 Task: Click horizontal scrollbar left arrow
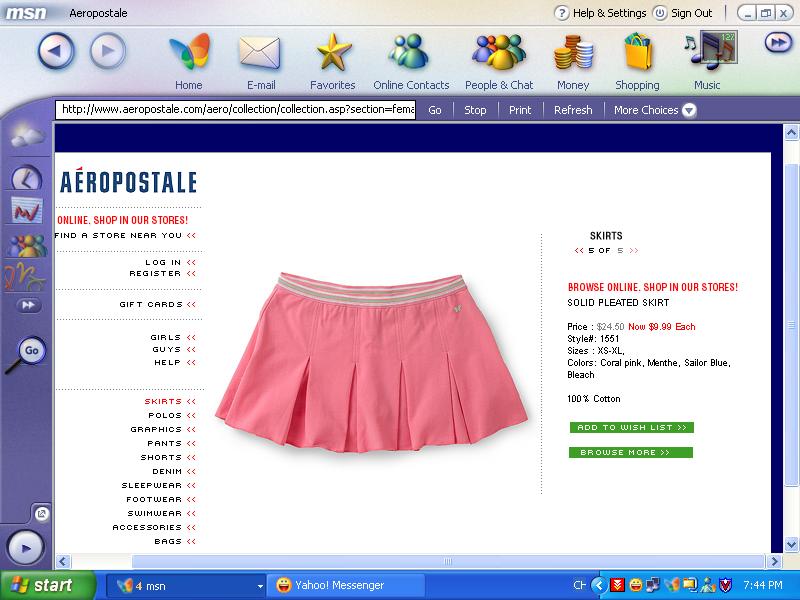(x=63, y=561)
